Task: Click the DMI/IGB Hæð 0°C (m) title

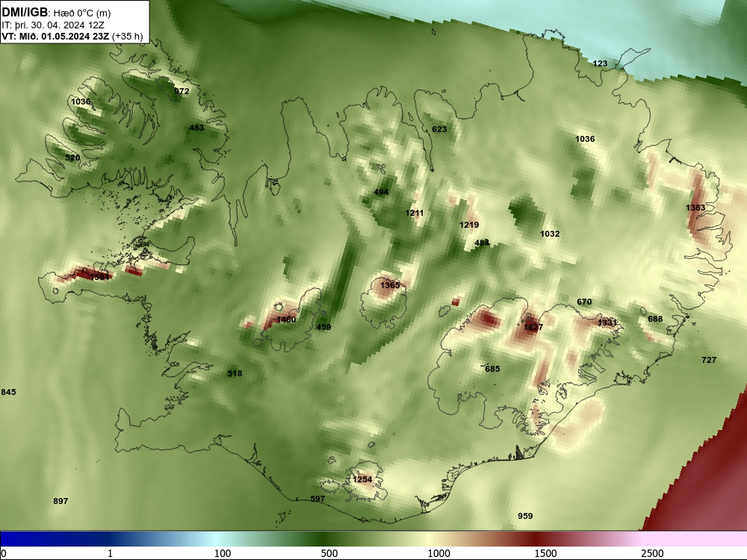Action: pos(56,13)
